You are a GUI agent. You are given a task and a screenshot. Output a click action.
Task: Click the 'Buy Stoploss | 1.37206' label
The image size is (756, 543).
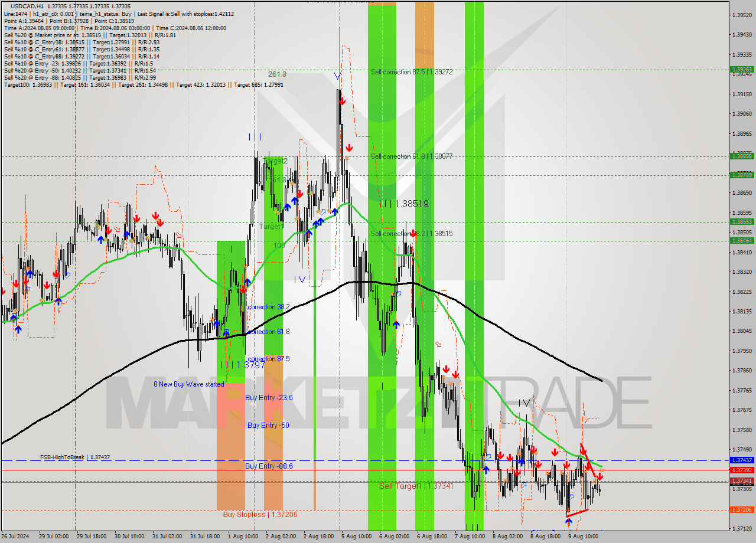(x=260, y=514)
